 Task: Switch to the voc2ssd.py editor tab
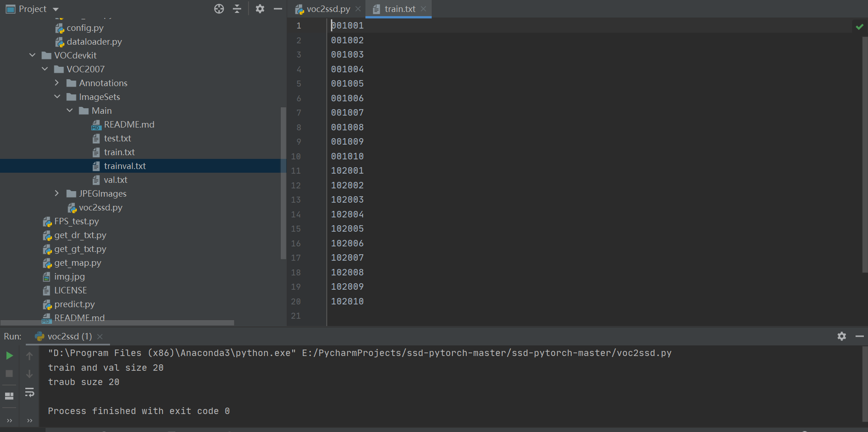click(327, 8)
